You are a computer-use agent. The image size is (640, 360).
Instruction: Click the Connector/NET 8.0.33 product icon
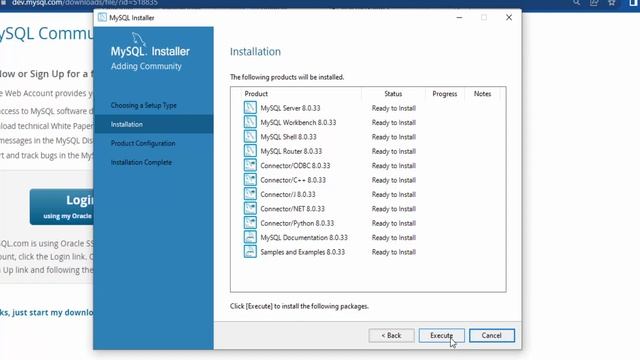pyautogui.click(x=250, y=208)
